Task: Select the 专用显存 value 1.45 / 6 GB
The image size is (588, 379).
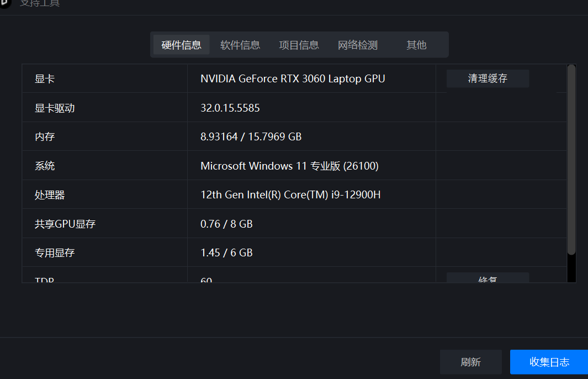Action: 226,252
